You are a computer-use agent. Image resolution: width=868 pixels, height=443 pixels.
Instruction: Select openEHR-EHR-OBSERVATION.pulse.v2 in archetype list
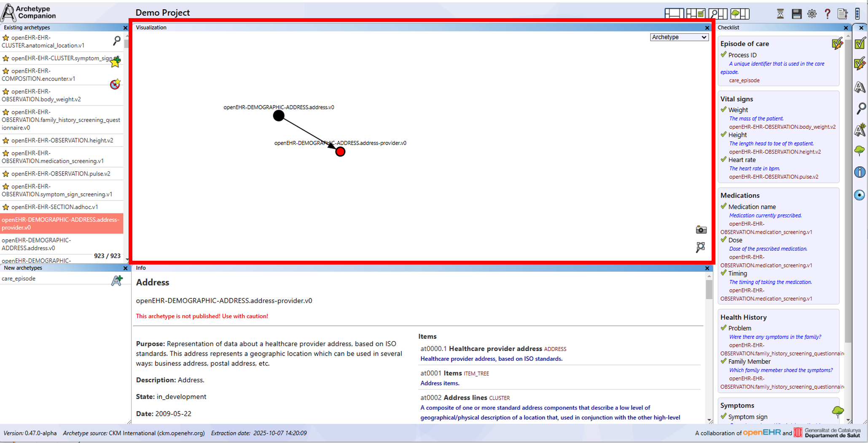pos(61,174)
